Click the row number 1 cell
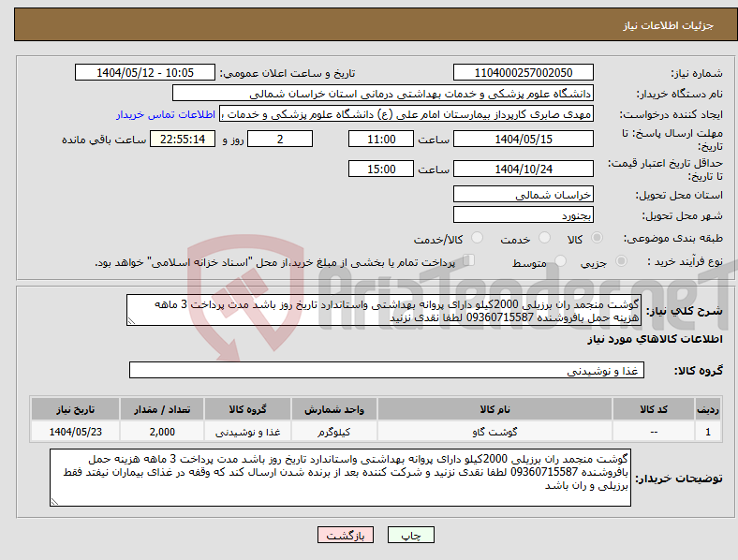 [x=708, y=432]
